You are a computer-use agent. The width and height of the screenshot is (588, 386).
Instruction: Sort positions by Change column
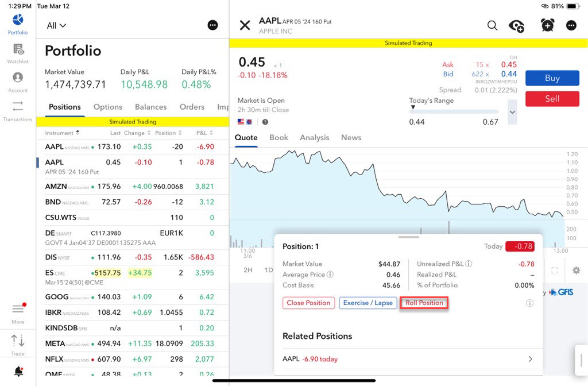click(137, 133)
